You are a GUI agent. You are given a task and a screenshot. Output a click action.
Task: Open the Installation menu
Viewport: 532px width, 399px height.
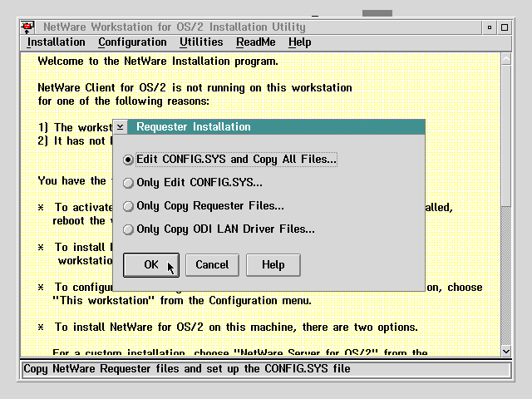click(57, 42)
